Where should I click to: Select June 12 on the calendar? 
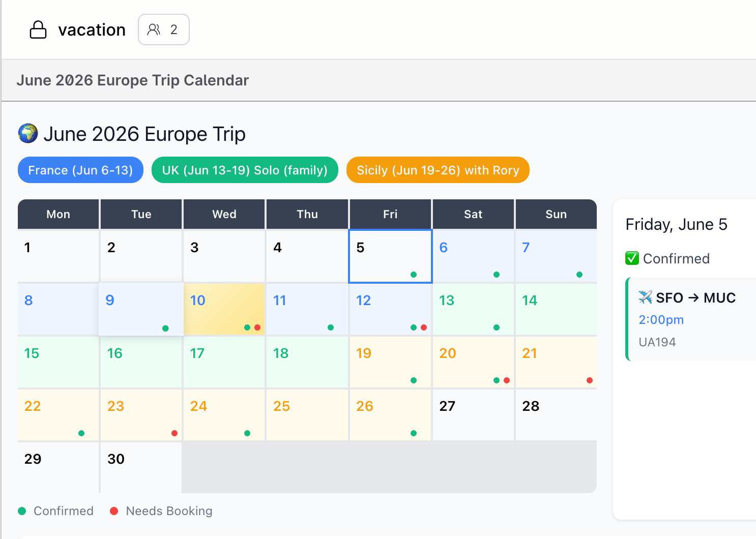click(x=390, y=309)
